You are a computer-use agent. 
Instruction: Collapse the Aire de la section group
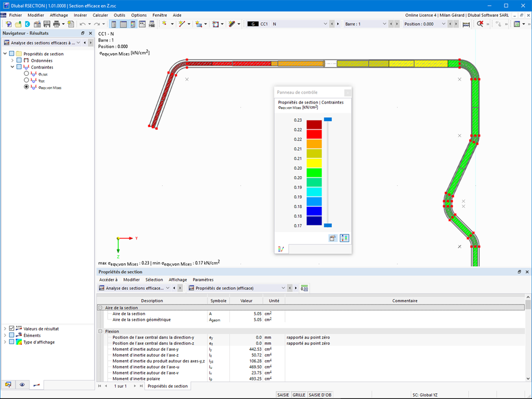pos(100,308)
